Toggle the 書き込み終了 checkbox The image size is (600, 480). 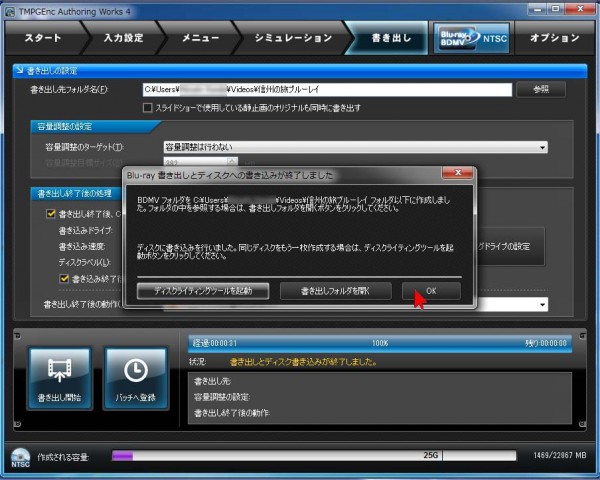tap(64, 278)
